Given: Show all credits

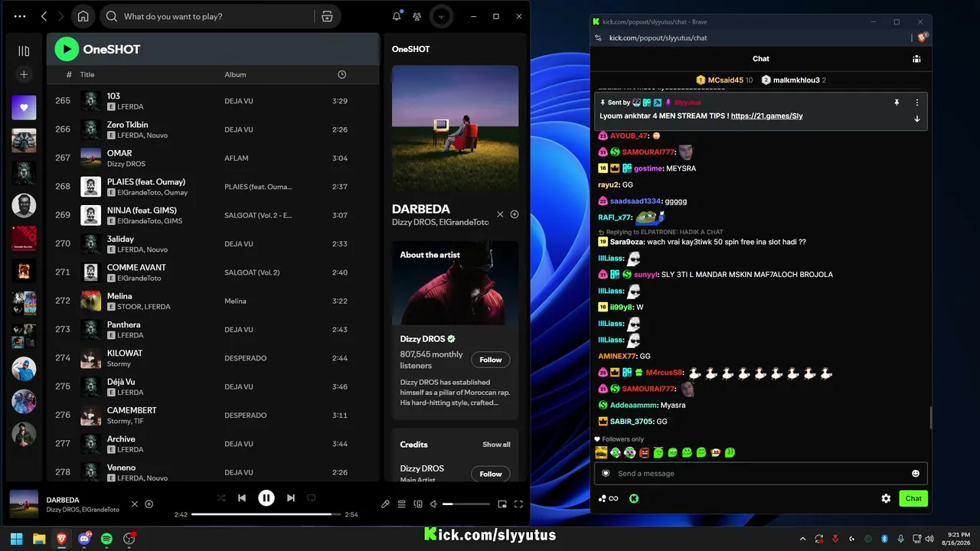Looking at the screenshot, I should (496, 445).
